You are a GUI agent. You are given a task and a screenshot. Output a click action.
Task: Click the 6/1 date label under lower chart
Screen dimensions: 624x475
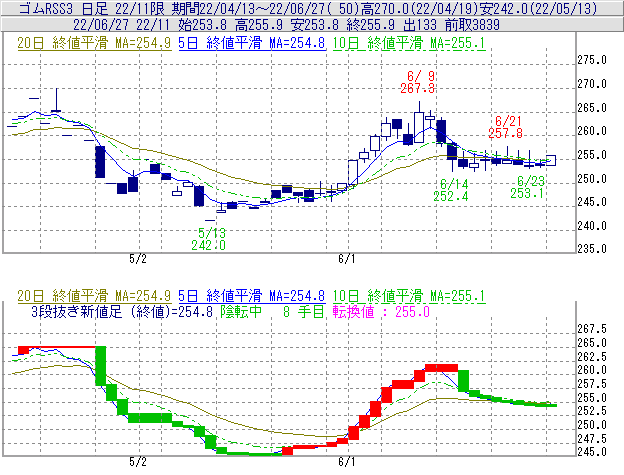click(347, 462)
